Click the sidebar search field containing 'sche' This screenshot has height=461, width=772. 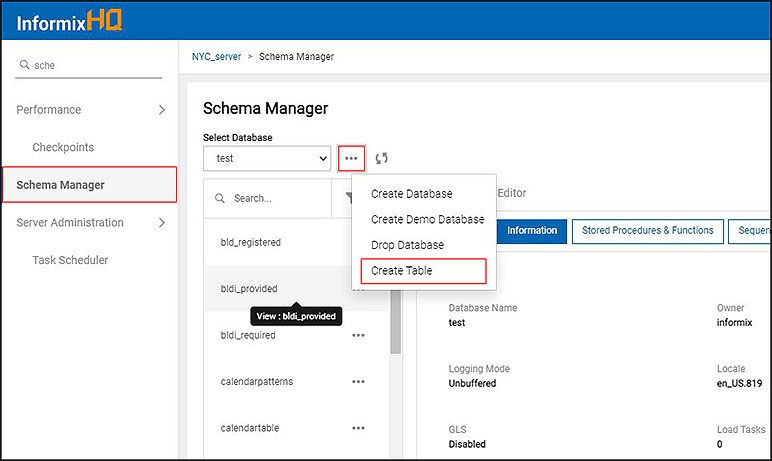pos(95,65)
